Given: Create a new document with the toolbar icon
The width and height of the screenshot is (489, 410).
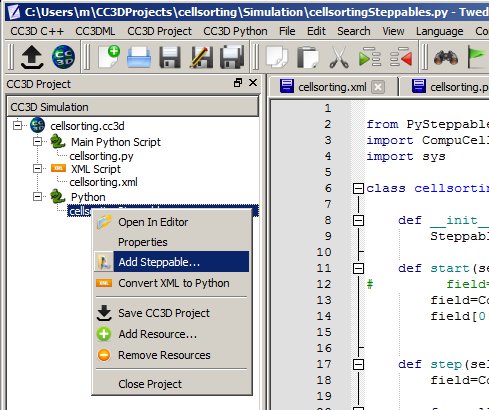Looking at the screenshot, I should tap(110, 57).
